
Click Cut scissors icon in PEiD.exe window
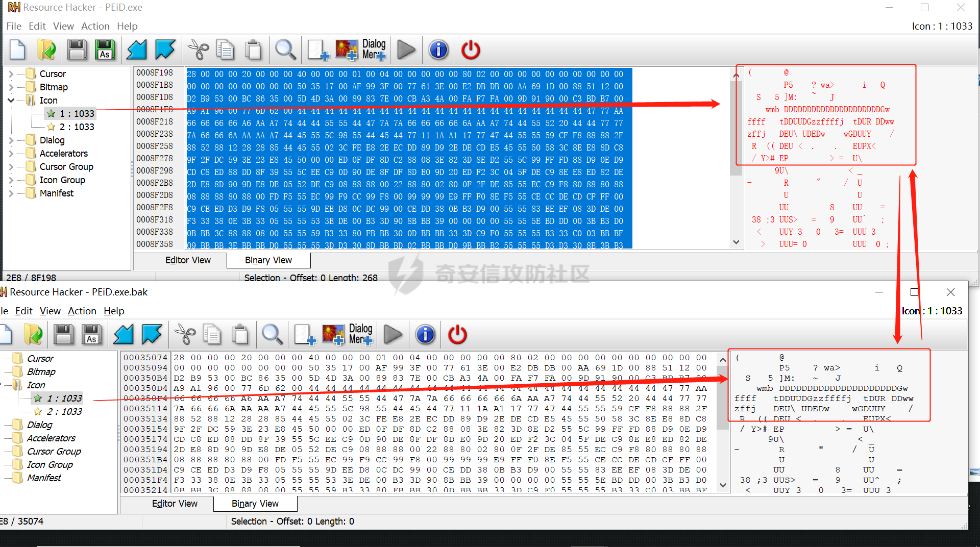198,50
